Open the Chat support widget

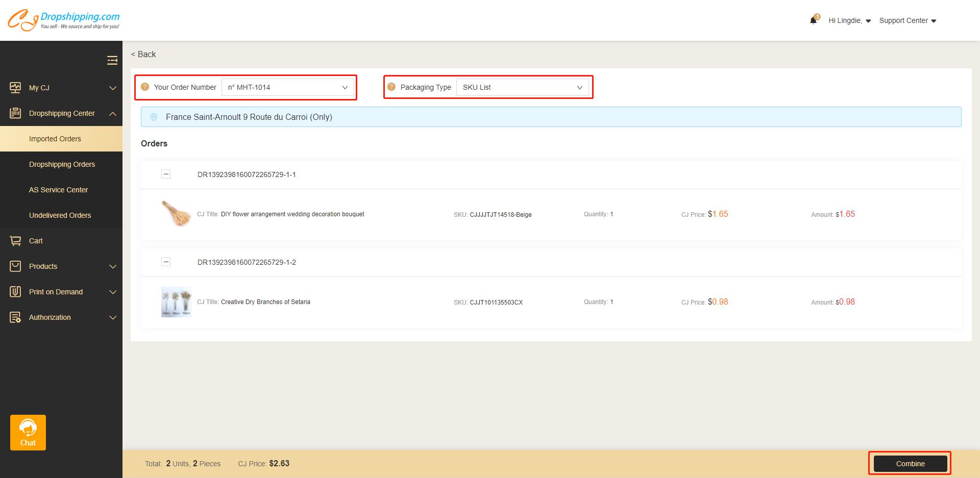pos(28,433)
